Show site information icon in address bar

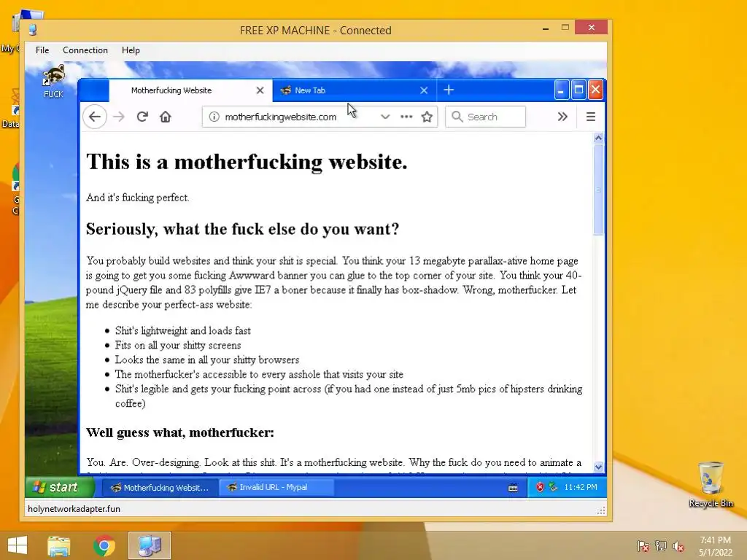point(214,117)
